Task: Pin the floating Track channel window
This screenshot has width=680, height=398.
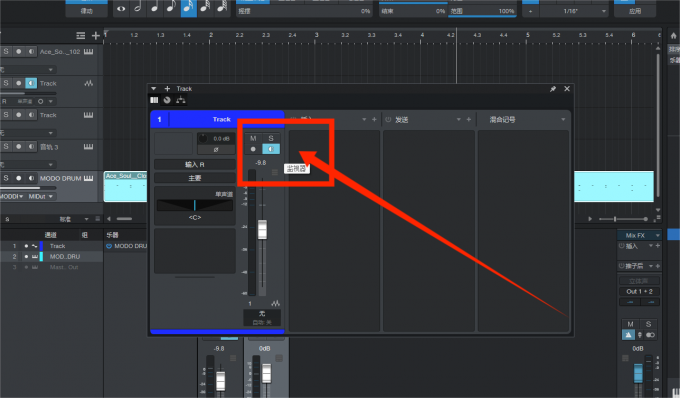Action: point(553,89)
